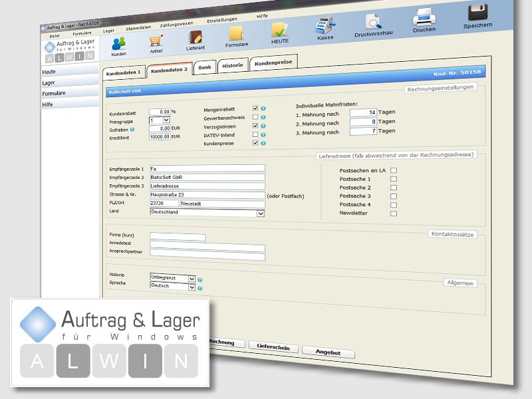
Task: Click info icon next to Historie dropdown
Action: 200,280
